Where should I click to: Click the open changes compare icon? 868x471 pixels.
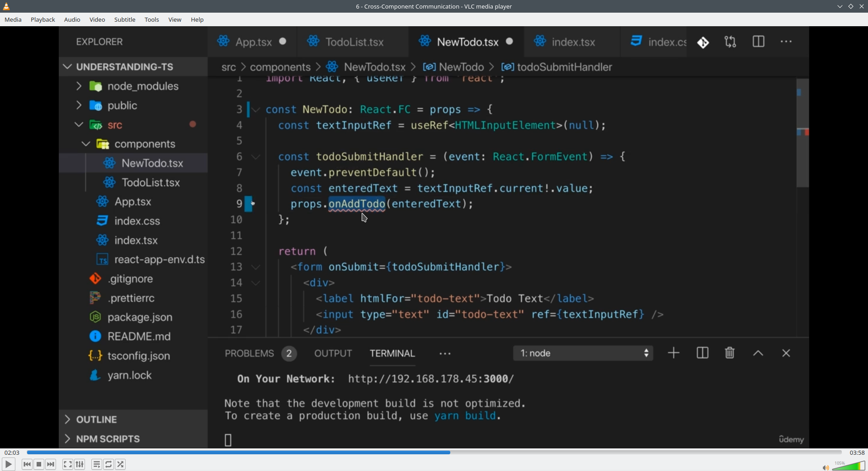pos(731,42)
